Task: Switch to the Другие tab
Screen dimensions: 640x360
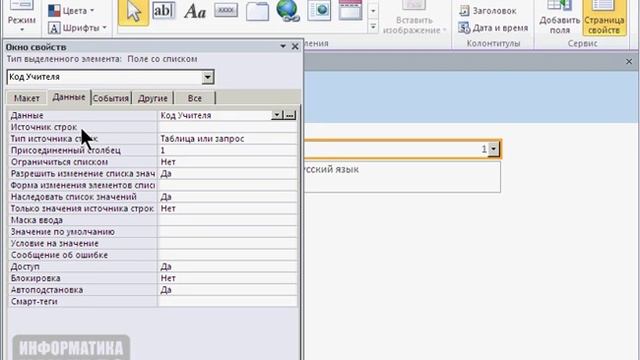Action: (x=153, y=98)
